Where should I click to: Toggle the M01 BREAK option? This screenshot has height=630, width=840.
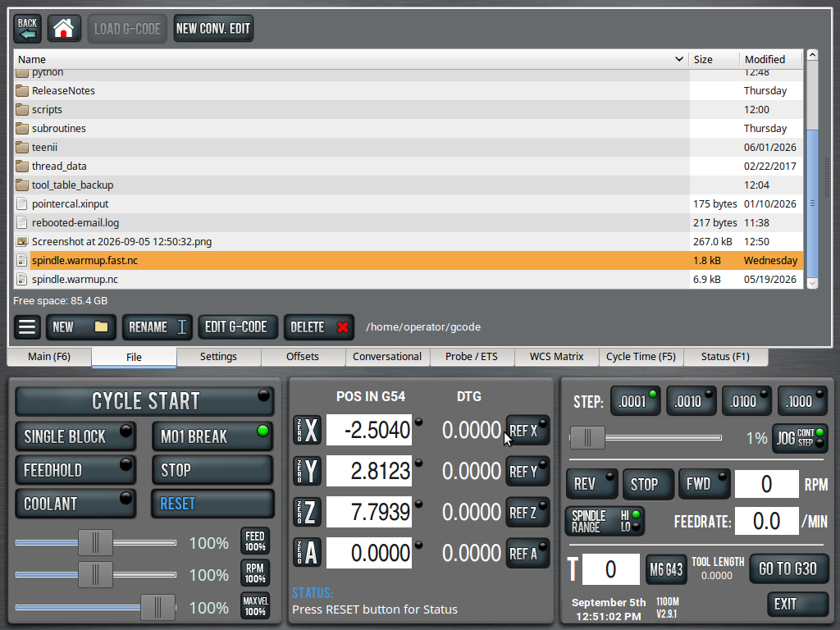point(212,436)
